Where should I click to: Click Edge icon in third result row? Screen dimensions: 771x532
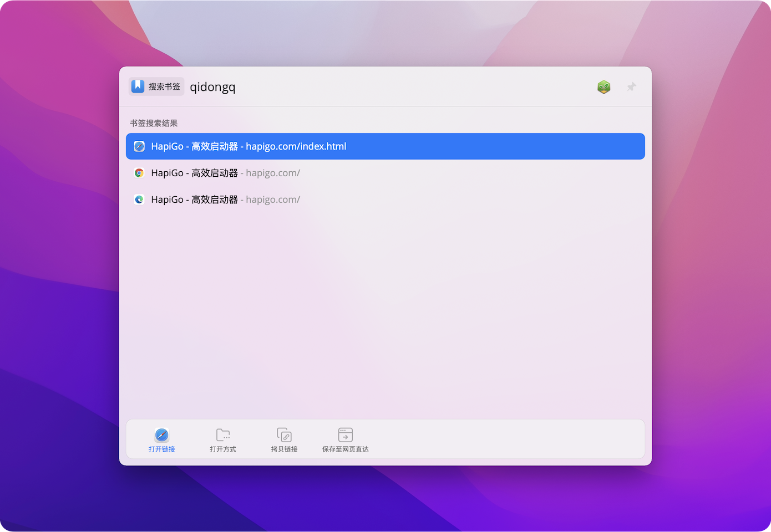click(139, 199)
